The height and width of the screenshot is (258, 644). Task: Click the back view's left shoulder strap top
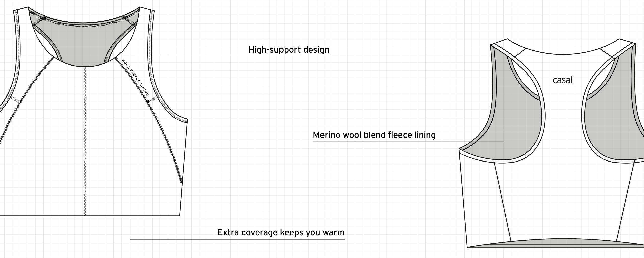pyautogui.click(x=508, y=45)
